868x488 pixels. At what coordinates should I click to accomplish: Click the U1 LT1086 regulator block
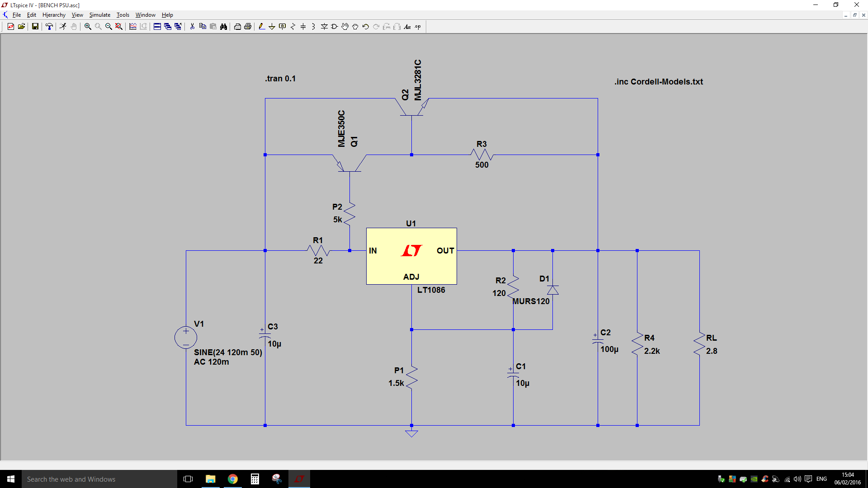411,256
